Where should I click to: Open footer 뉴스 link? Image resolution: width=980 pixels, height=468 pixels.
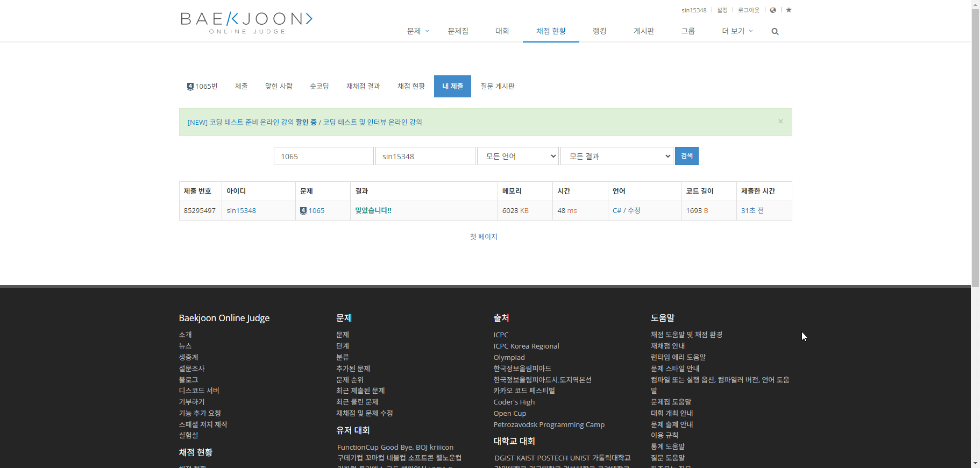coord(186,346)
